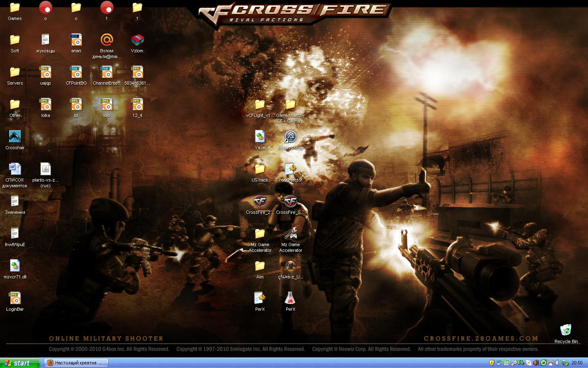Open the printer tray icon
Screen dimensions: 588x368
(x=551, y=363)
